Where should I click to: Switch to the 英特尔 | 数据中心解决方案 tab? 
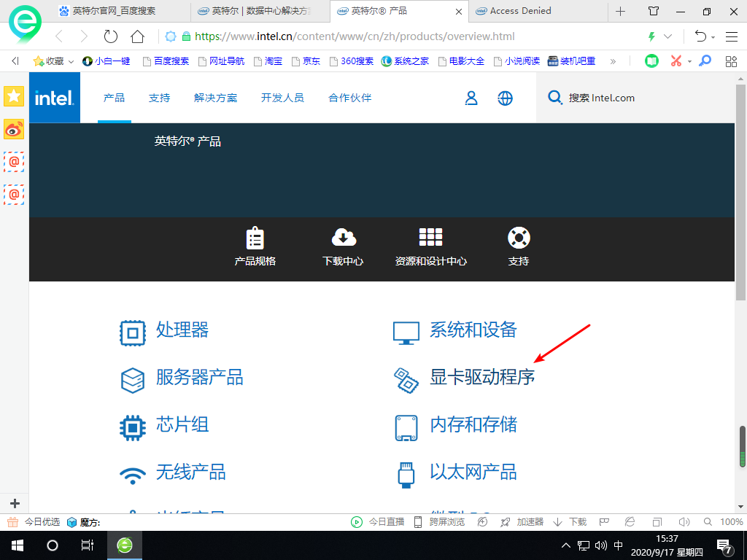tap(260, 11)
